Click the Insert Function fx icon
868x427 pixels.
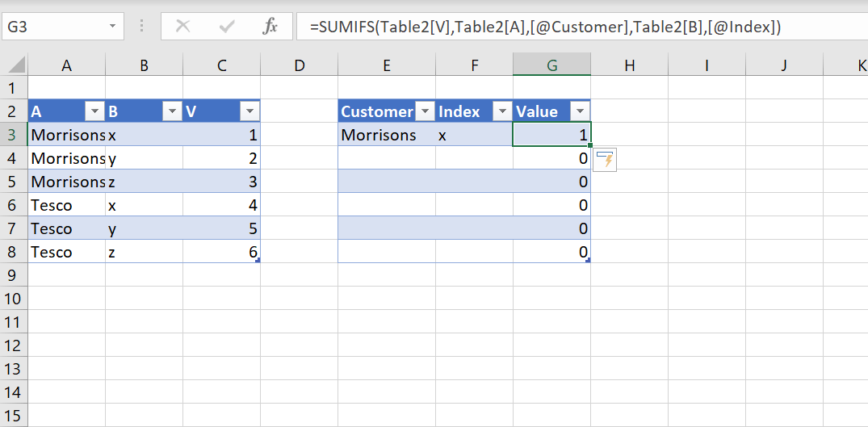[x=270, y=27]
